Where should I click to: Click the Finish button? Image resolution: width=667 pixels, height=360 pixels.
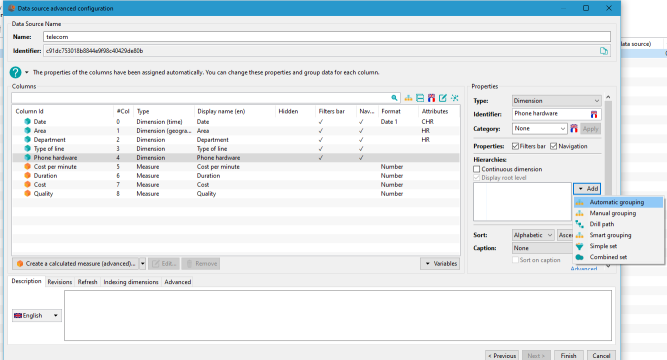coord(568,355)
